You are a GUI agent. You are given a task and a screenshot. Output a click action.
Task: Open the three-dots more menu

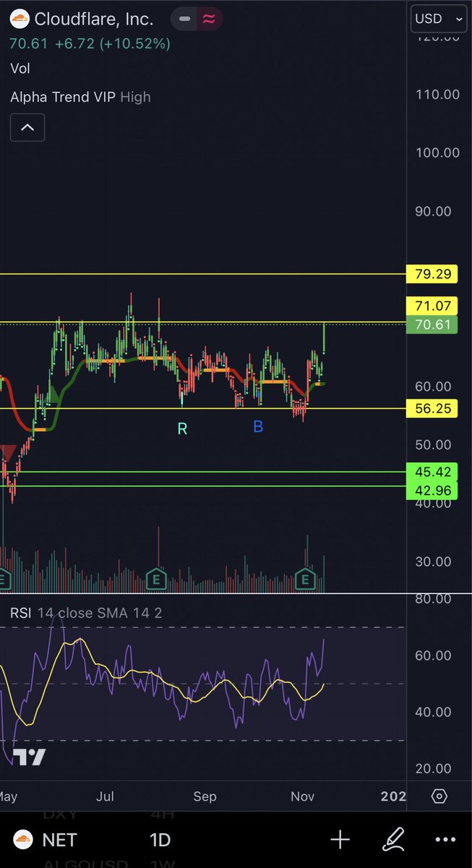tap(446, 840)
